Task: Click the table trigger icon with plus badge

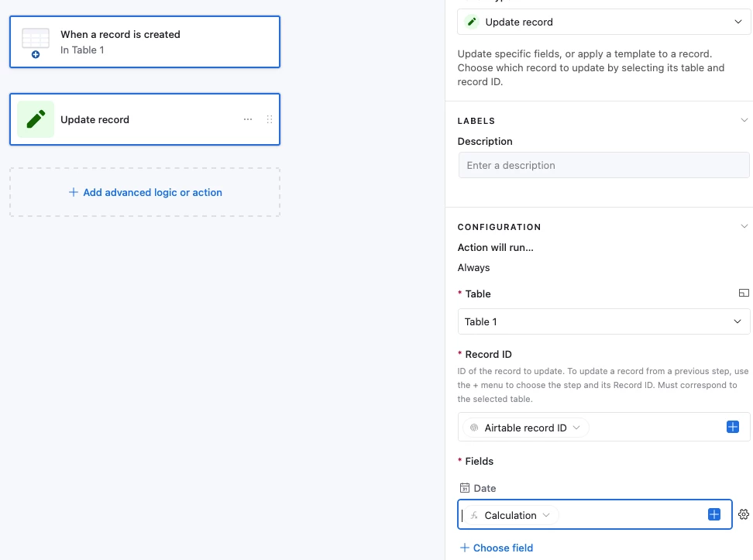Action: pos(36,43)
